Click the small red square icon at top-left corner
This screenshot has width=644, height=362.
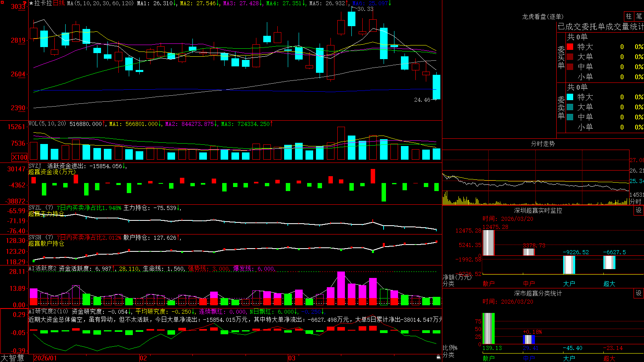pyautogui.click(x=2, y=2)
